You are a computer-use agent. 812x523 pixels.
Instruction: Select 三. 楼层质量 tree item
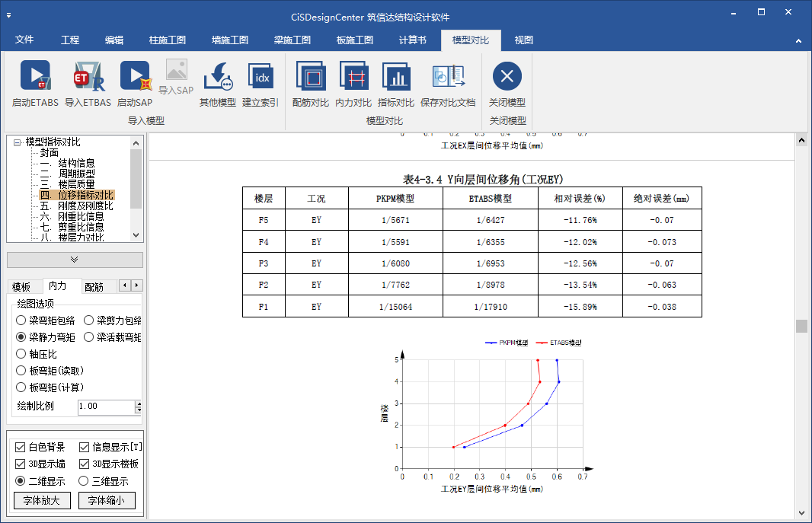coord(67,185)
